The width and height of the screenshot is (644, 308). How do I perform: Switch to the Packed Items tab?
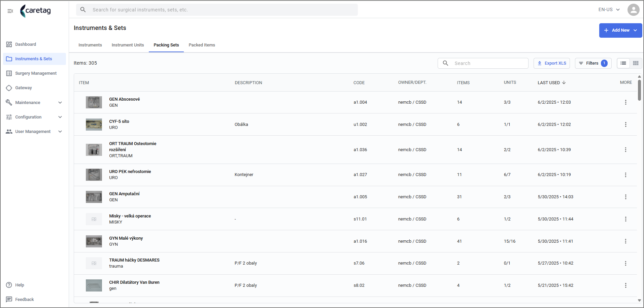point(202,45)
